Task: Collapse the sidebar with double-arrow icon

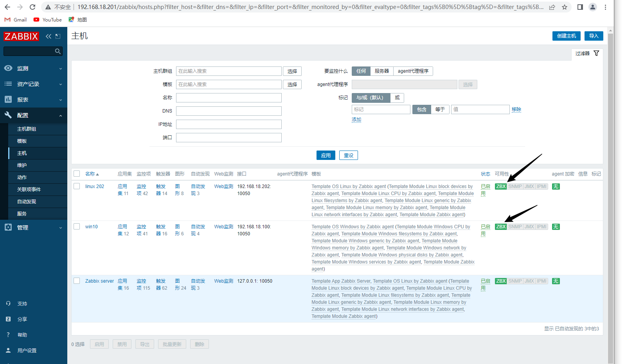Action: 49,36
